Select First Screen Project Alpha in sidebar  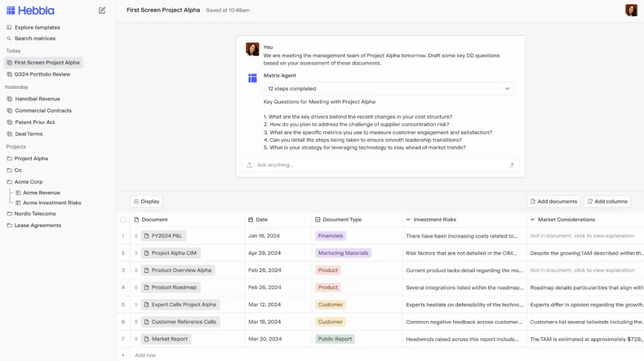[x=44, y=63]
